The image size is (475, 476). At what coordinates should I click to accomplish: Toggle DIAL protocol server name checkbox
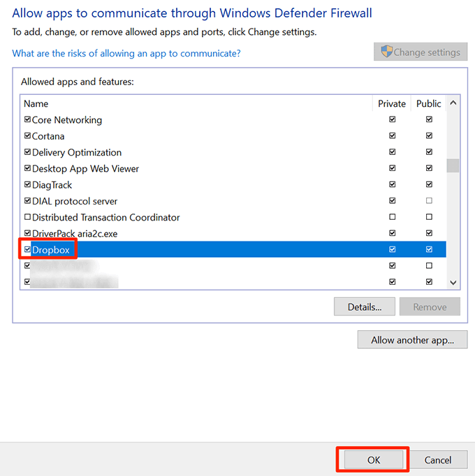[x=27, y=201]
